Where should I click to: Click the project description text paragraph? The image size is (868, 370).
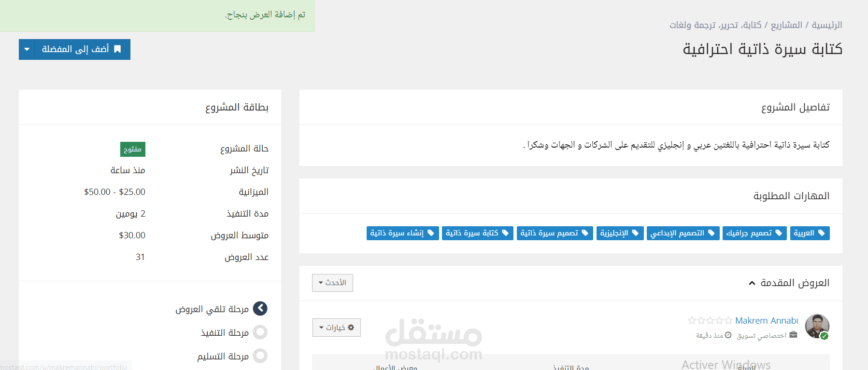[x=676, y=145]
